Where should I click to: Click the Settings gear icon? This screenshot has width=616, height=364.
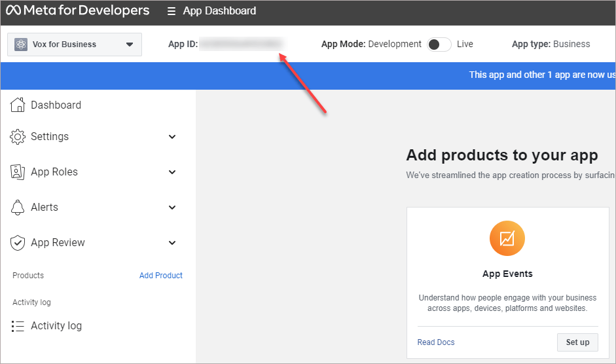[x=17, y=136]
